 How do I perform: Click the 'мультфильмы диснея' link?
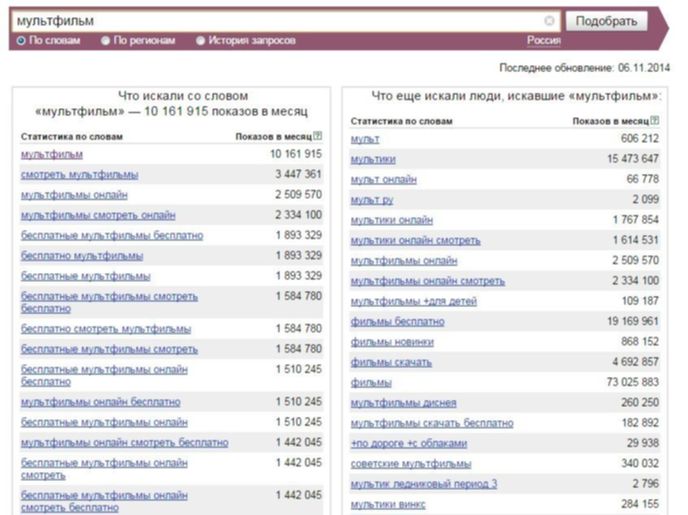(404, 403)
